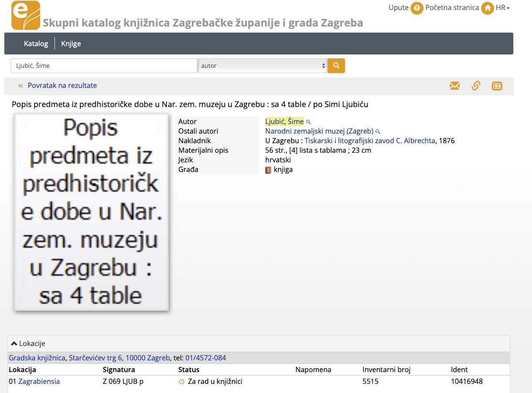Click the orange catalog logo icon
Image resolution: width=532 pixels, height=393 pixels.
click(x=26, y=15)
